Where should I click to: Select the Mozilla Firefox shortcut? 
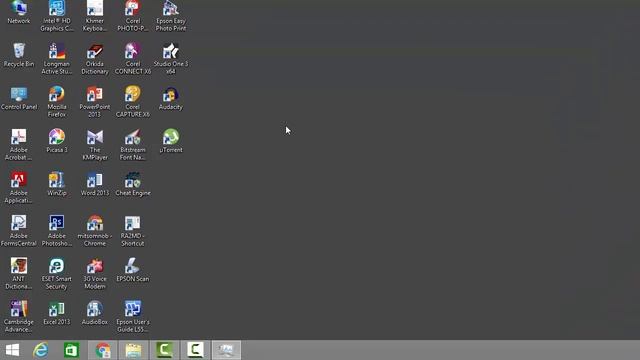(x=57, y=102)
